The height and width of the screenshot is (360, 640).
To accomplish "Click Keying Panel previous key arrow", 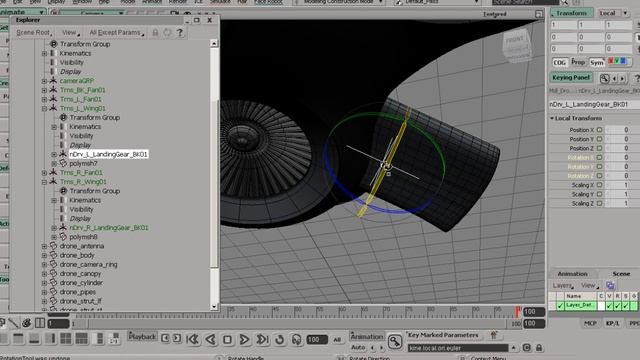I will point(615,78).
